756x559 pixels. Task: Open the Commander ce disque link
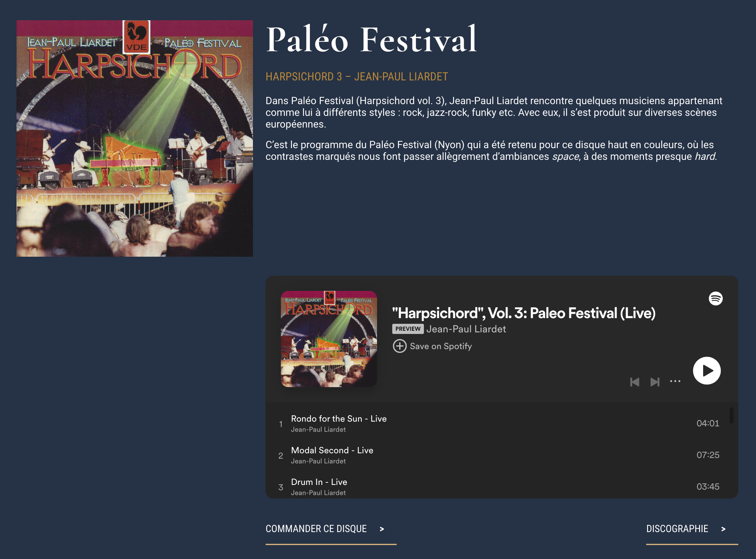click(x=331, y=529)
